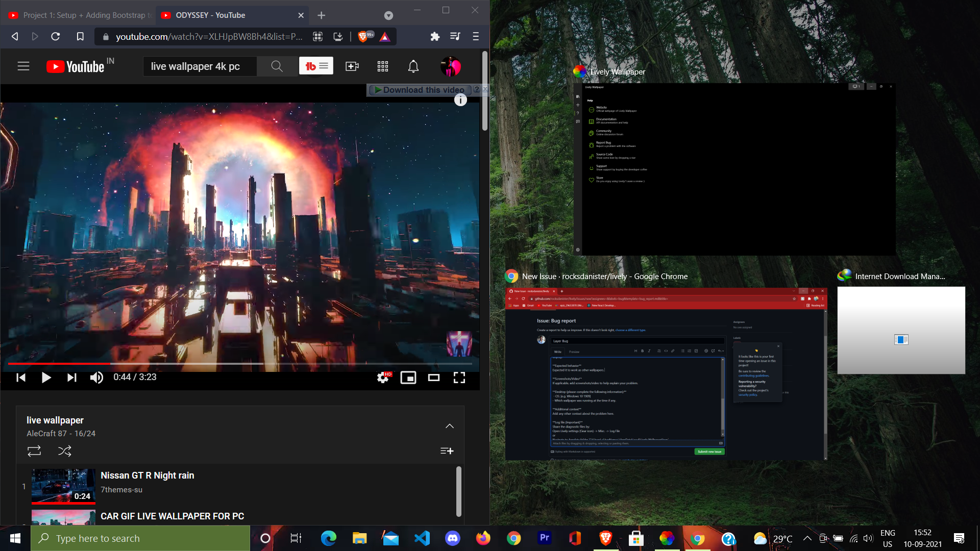Open the player settings gear

point(383,378)
